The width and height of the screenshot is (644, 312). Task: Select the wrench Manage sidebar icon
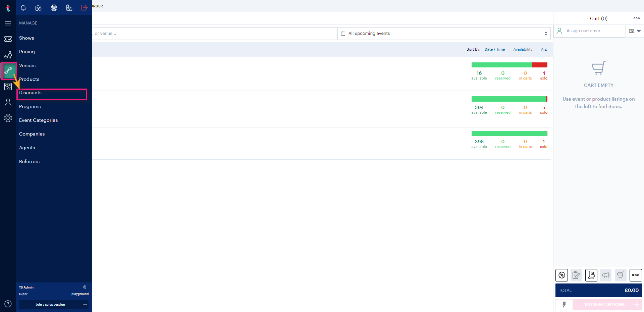(x=8, y=70)
